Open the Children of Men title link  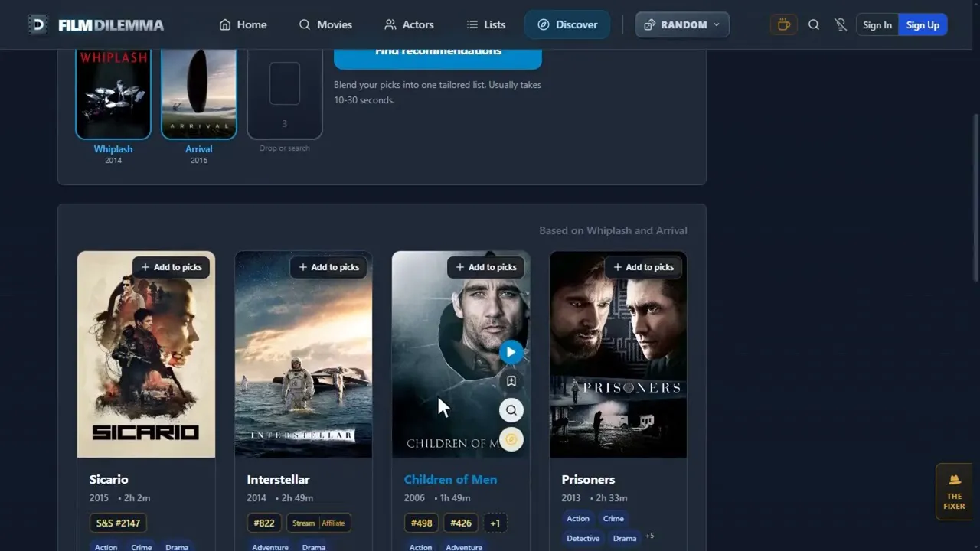pyautogui.click(x=450, y=480)
